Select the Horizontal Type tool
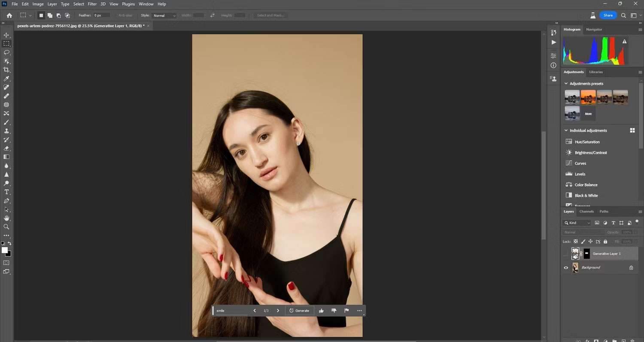 (6, 192)
